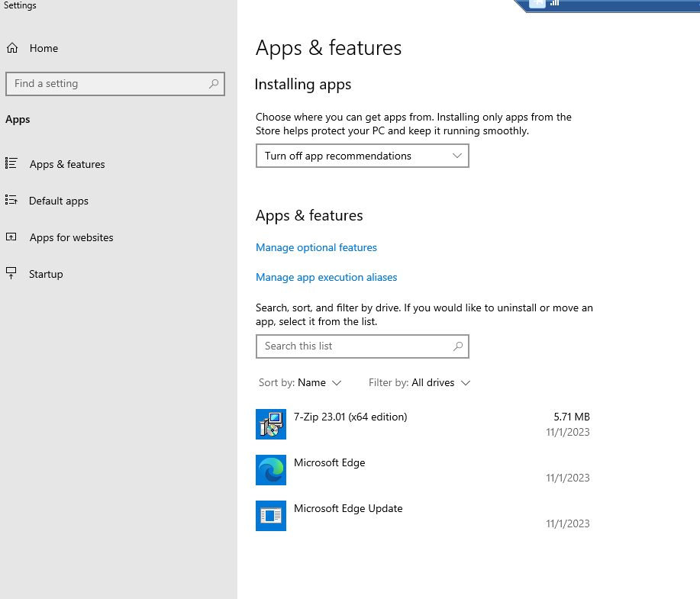The image size is (700, 599).
Task: Open Manage optional features link
Action: (x=316, y=247)
